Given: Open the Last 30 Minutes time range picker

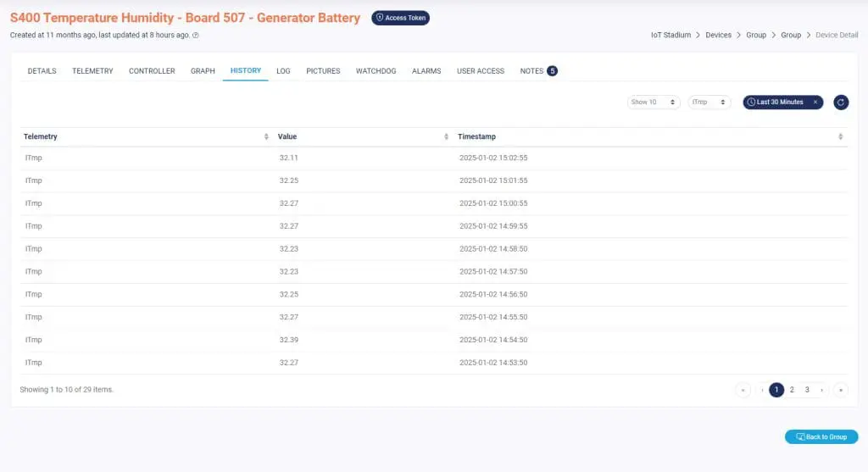Looking at the screenshot, I should click(779, 102).
